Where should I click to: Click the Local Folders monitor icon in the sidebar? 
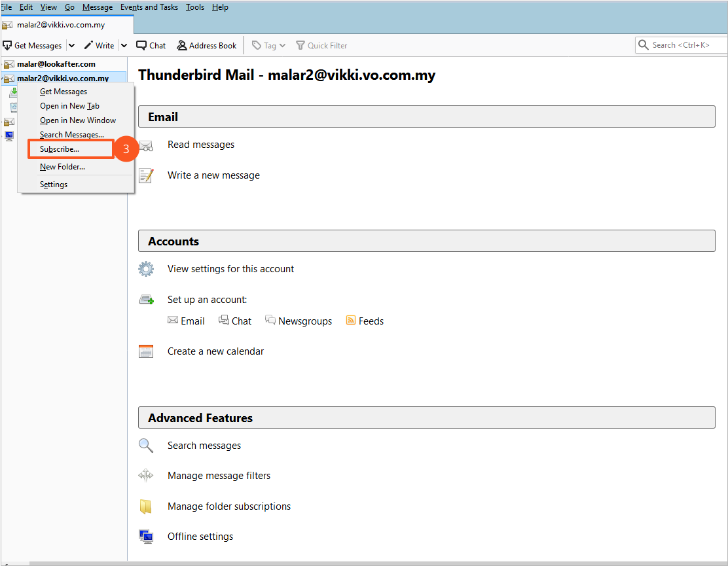pos(9,136)
